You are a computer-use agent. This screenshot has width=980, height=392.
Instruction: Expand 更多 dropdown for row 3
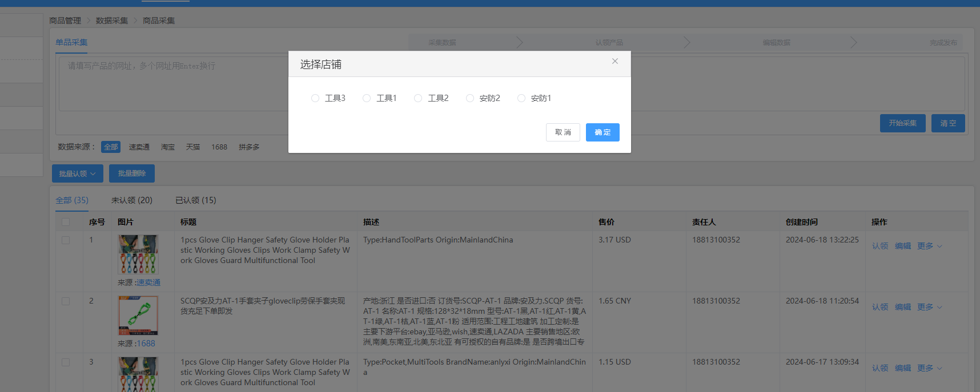(x=930, y=368)
